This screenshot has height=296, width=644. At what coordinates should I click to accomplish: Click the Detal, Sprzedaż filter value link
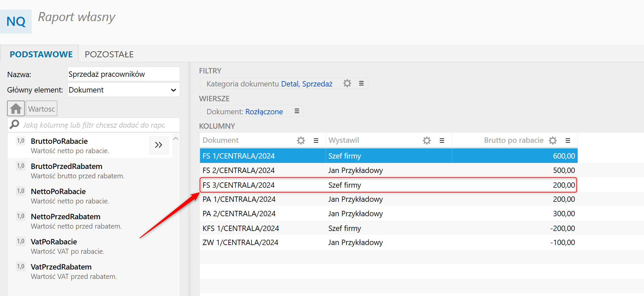point(307,84)
